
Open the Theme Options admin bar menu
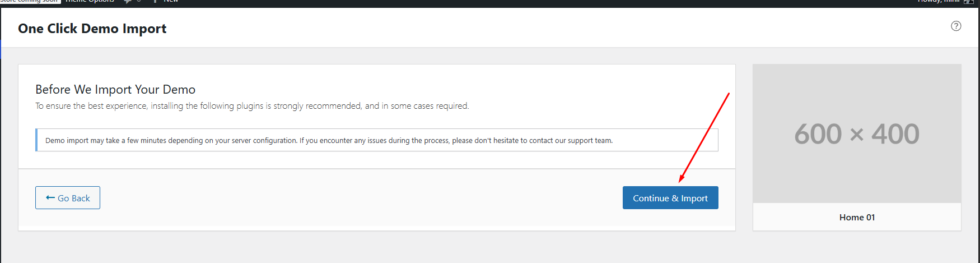coord(90,2)
